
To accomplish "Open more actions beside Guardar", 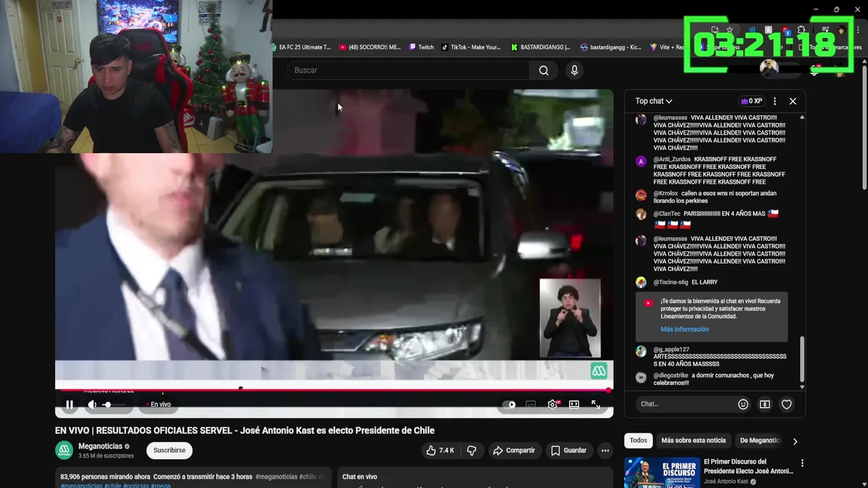I will [x=605, y=450].
